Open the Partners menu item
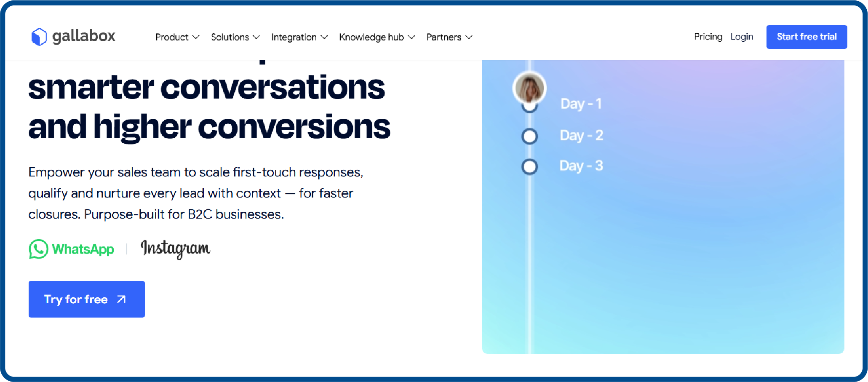Image resolution: width=868 pixels, height=382 pixels. 444,37
